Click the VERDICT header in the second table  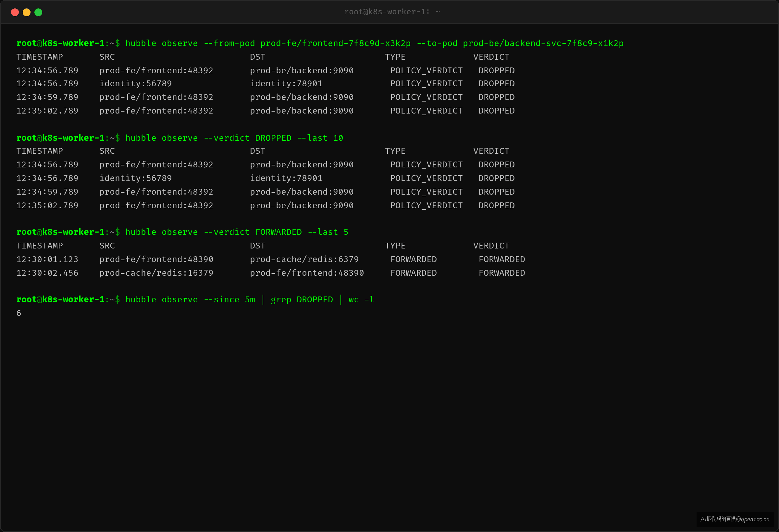(491, 151)
